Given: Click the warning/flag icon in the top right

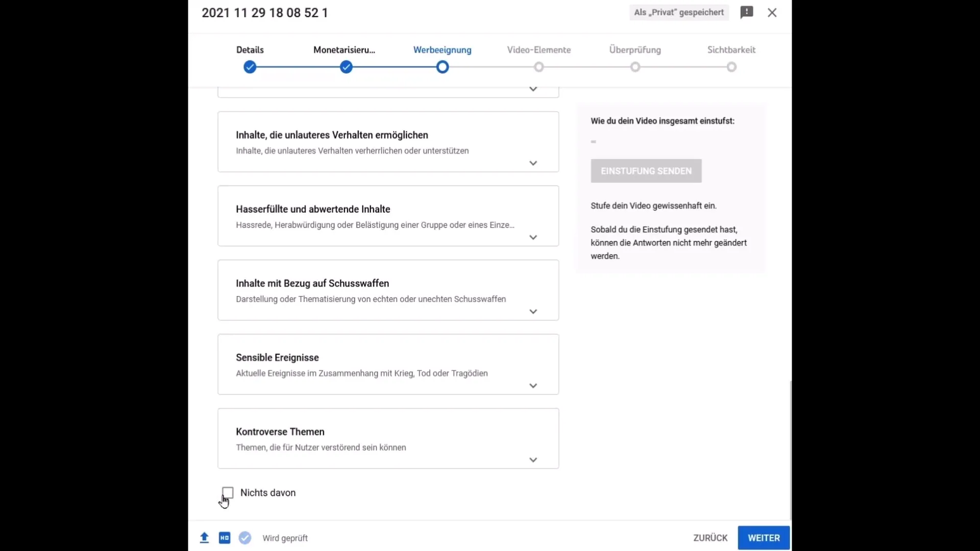Looking at the screenshot, I should 747,11.
